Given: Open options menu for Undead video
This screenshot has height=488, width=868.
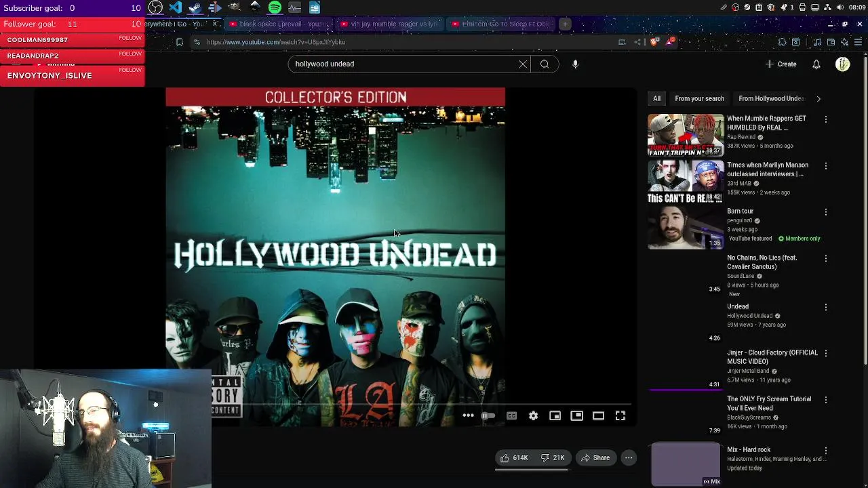Looking at the screenshot, I should pyautogui.click(x=825, y=308).
